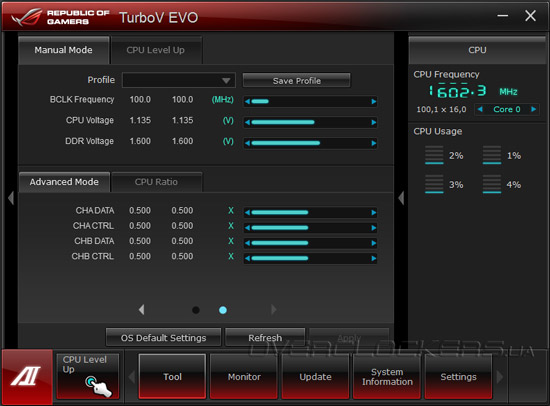
Task: Select previous core next to Core 0
Action: point(480,109)
